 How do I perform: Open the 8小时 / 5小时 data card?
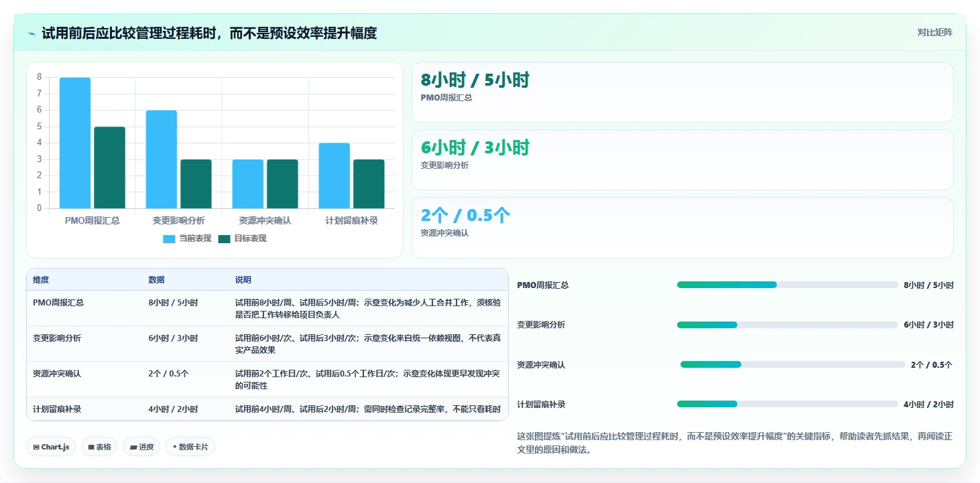click(x=682, y=92)
